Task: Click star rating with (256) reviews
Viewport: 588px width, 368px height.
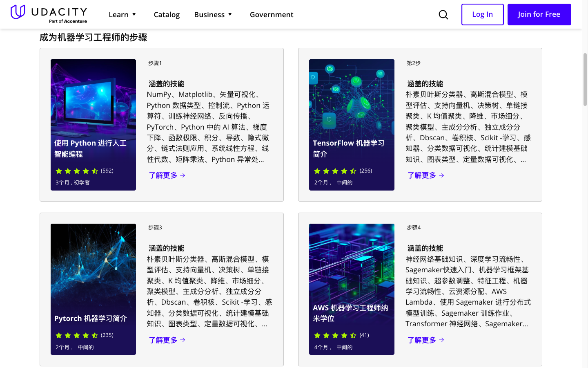Action: (343, 171)
